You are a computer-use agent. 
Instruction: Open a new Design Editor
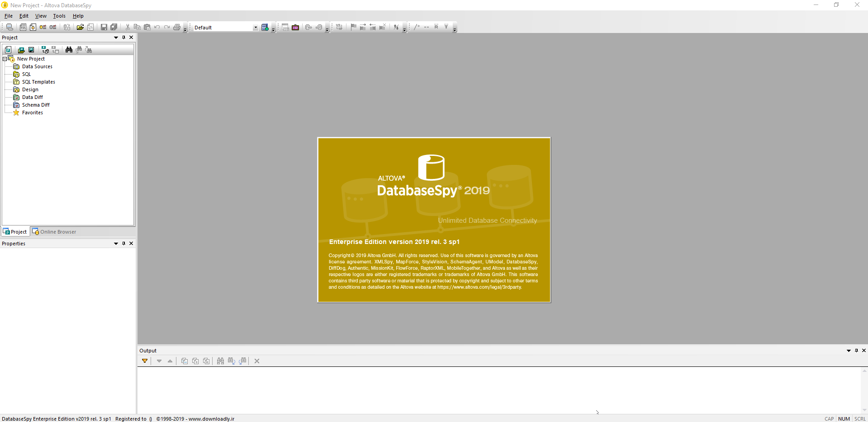click(x=33, y=27)
